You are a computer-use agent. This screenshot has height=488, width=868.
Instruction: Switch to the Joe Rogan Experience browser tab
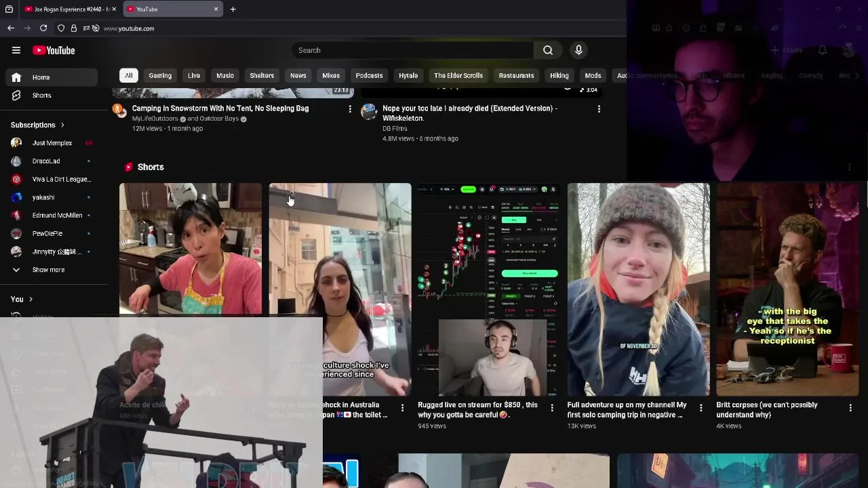[71, 9]
